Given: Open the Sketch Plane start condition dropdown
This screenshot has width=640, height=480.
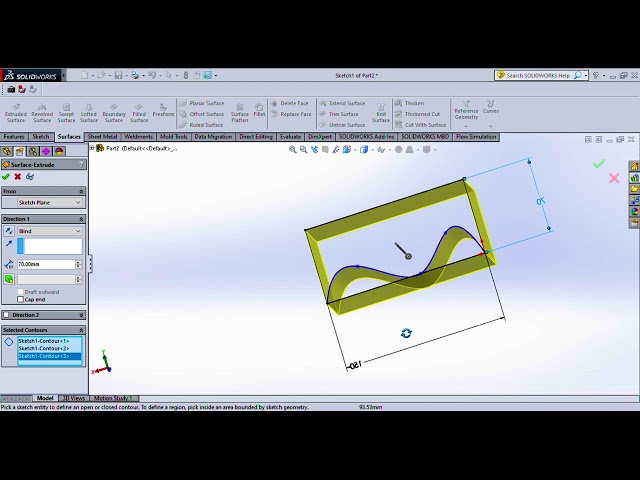Looking at the screenshot, I should 50,202.
